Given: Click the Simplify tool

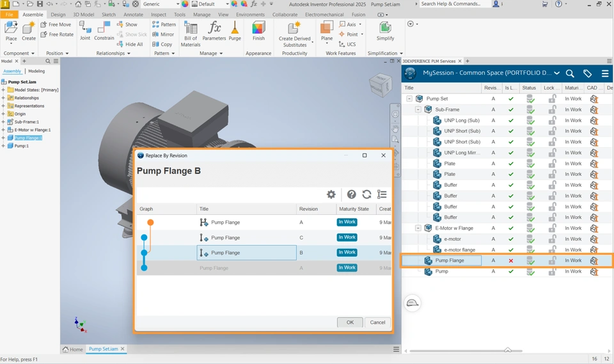Looking at the screenshot, I should (x=385, y=31).
